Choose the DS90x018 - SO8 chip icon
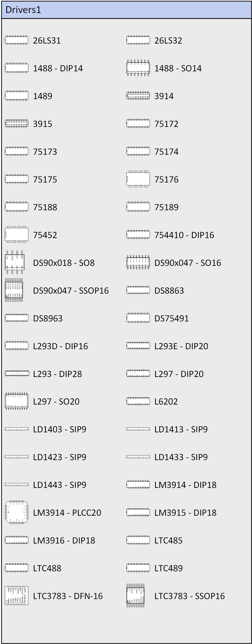Screen dimensions: 252x644 coord(15,263)
